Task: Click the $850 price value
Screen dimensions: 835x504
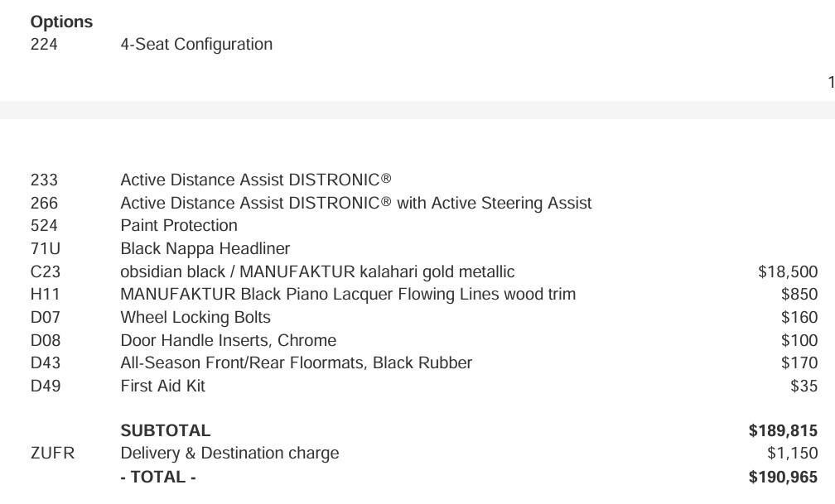Action: click(799, 294)
